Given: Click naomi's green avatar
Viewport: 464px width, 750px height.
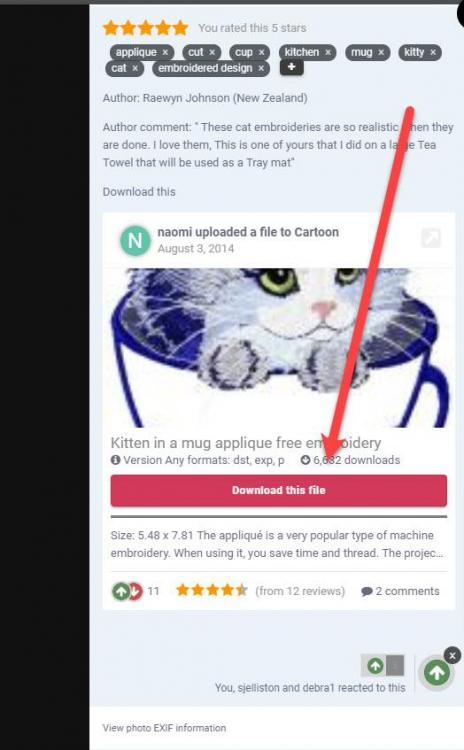Looking at the screenshot, I should (135, 241).
